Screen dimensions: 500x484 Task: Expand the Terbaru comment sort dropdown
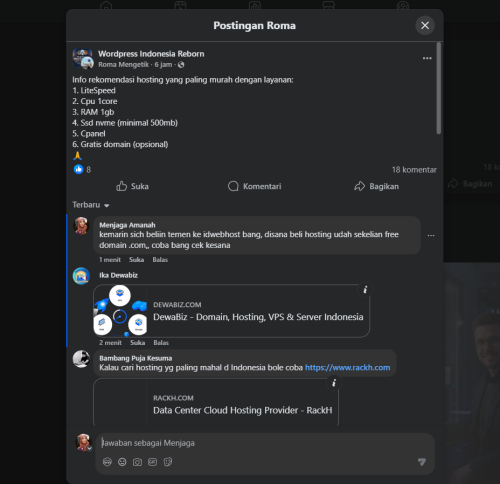[91, 205]
